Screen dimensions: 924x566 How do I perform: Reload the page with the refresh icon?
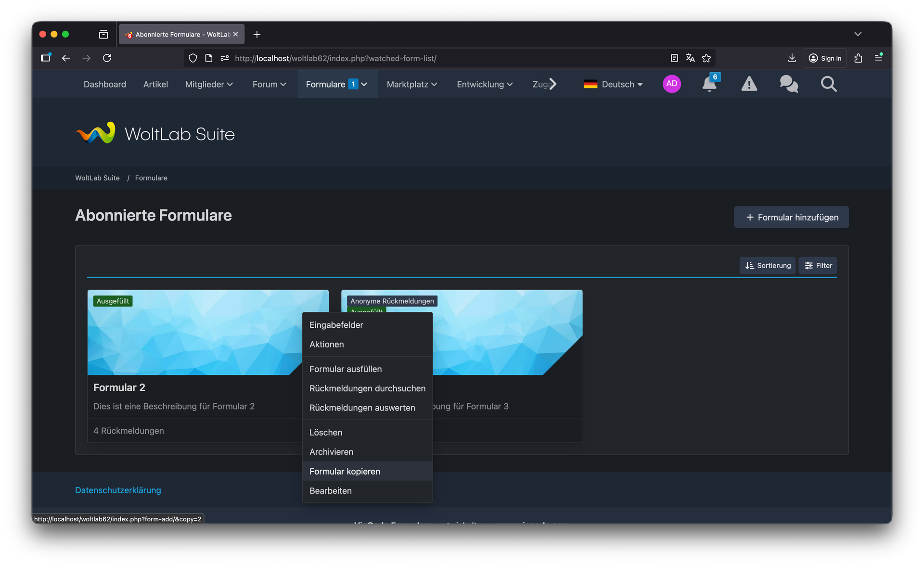pyautogui.click(x=107, y=58)
